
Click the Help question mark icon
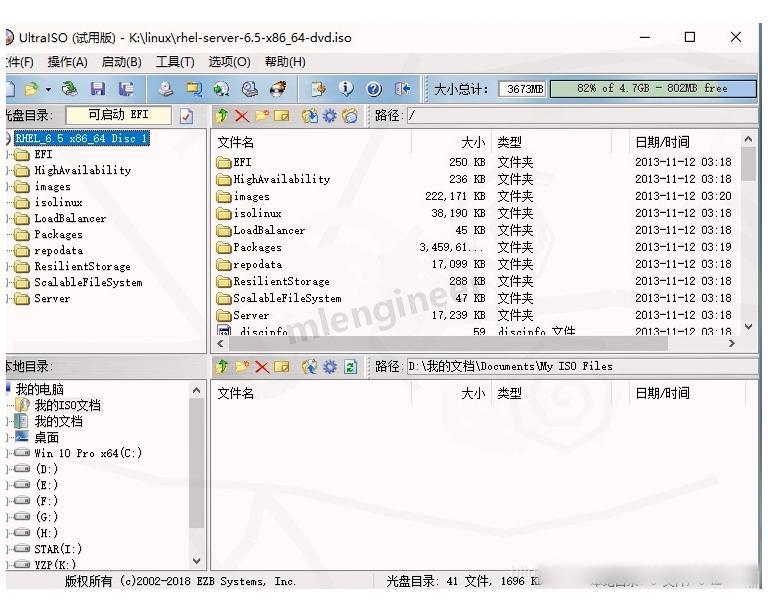click(374, 89)
